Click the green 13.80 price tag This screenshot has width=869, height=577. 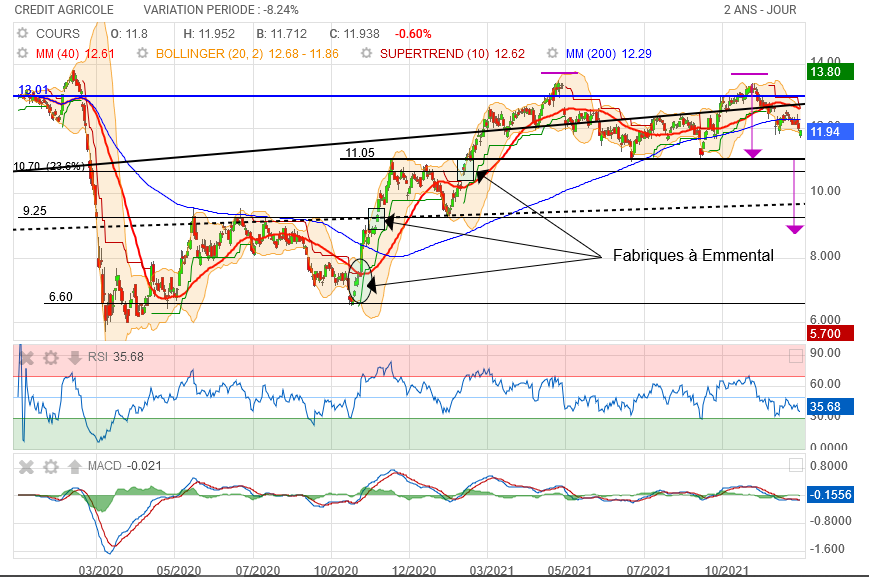pyautogui.click(x=829, y=72)
